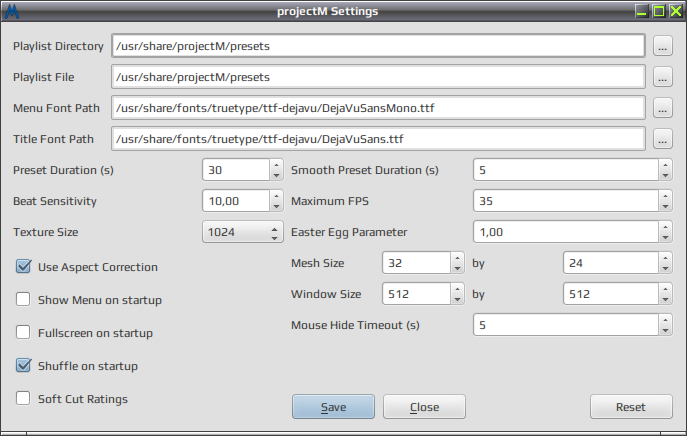Decrease first Window Size value
687x436 pixels.
(457, 299)
